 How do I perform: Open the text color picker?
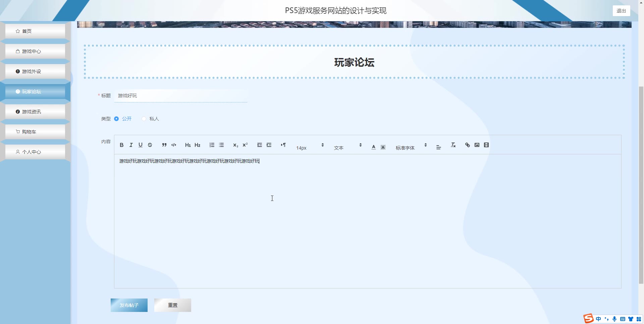coord(374,147)
